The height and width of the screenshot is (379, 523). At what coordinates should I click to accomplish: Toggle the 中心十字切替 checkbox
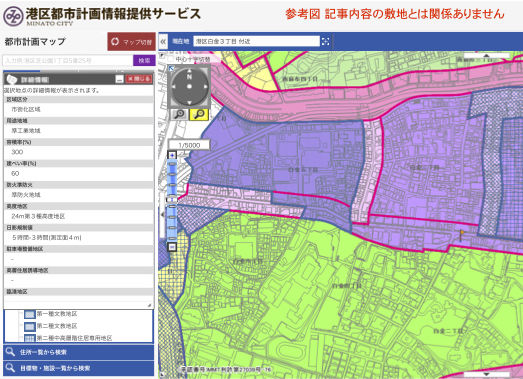click(171, 59)
